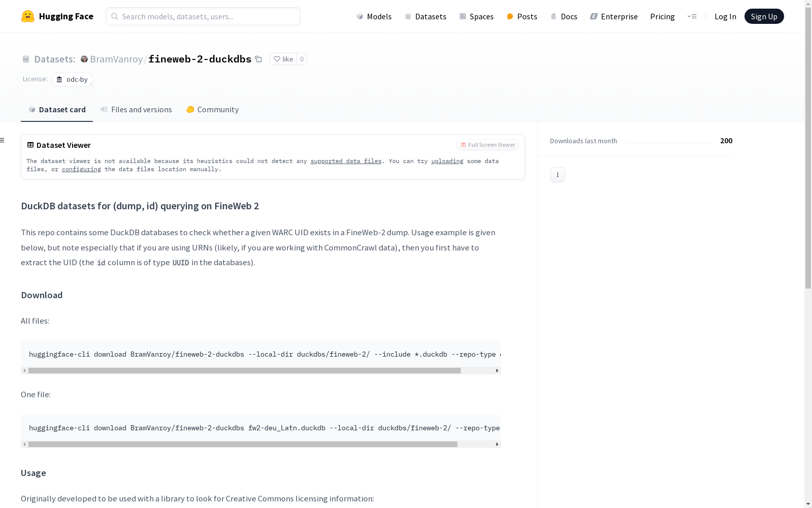The image size is (812, 508).
Task: Click Log In
Action: (725, 16)
